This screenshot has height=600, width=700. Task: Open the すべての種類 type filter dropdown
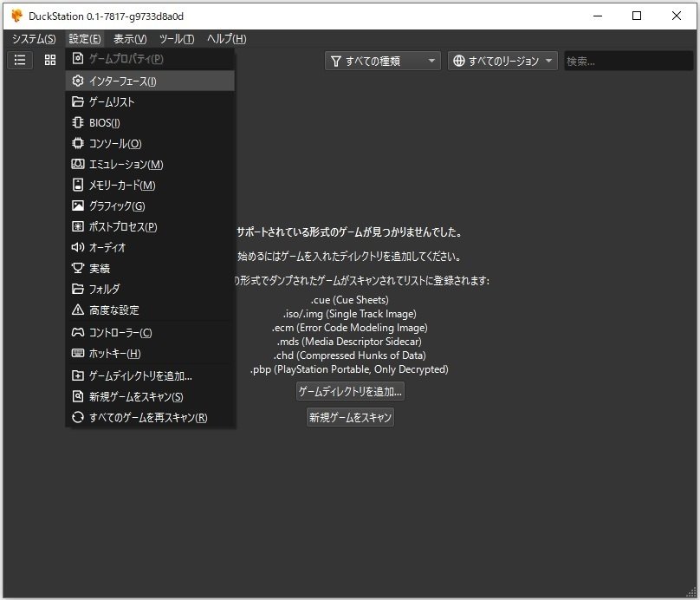coord(383,61)
